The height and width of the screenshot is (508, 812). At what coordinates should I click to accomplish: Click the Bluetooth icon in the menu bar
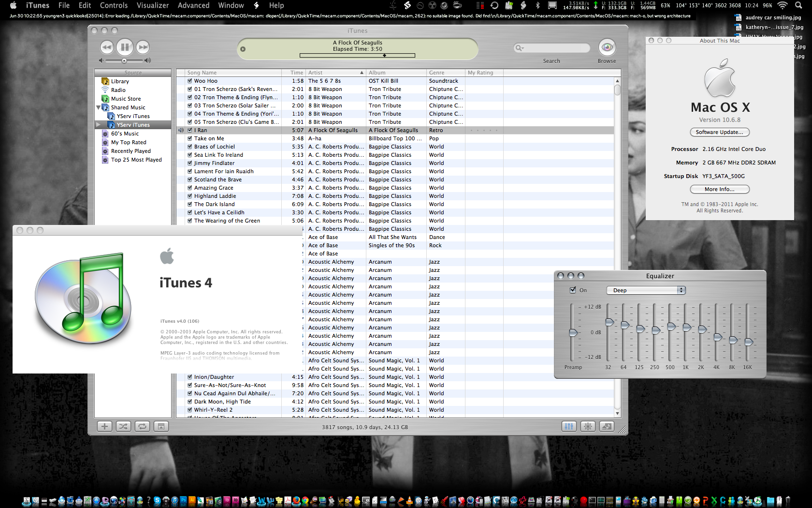coord(537,5)
